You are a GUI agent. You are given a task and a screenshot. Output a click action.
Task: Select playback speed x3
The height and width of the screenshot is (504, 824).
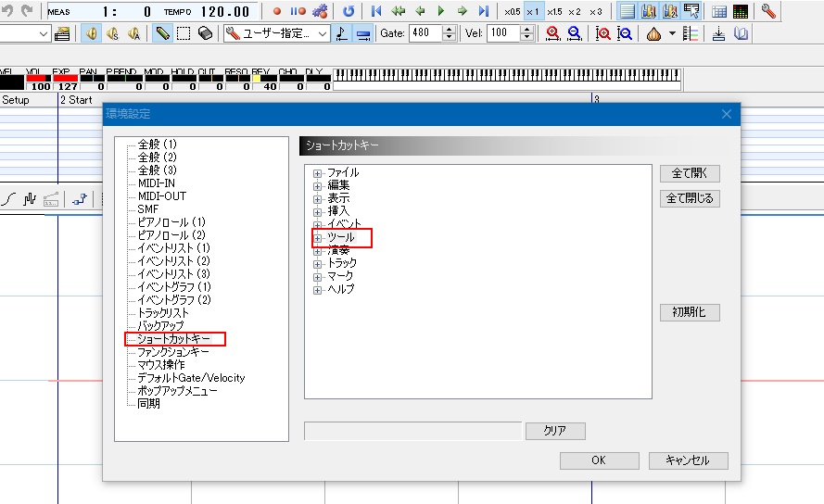point(595,11)
